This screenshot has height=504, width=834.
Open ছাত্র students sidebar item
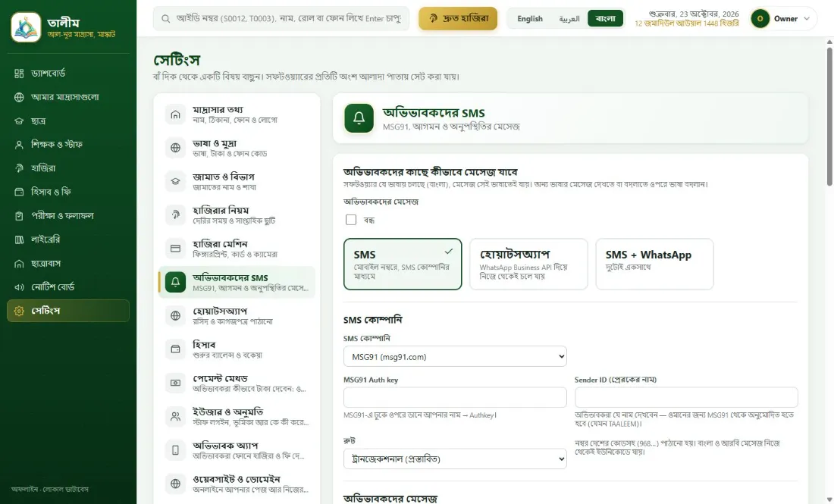click(x=68, y=121)
